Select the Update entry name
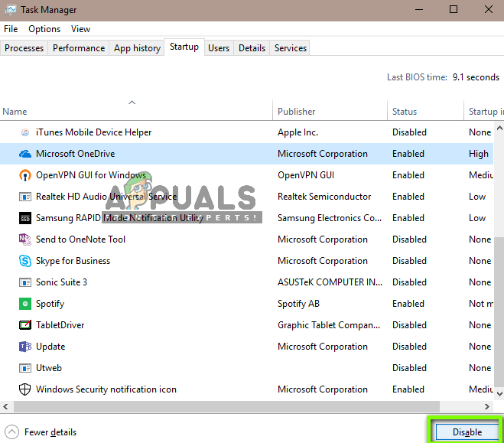Image resolution: width=504 pixels, height=443 pixels. pyautogui.click(x=50, y=347)
